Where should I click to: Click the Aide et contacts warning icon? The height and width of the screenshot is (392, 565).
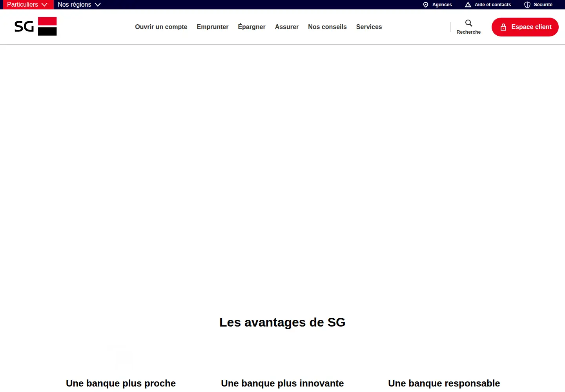(468, 5)
